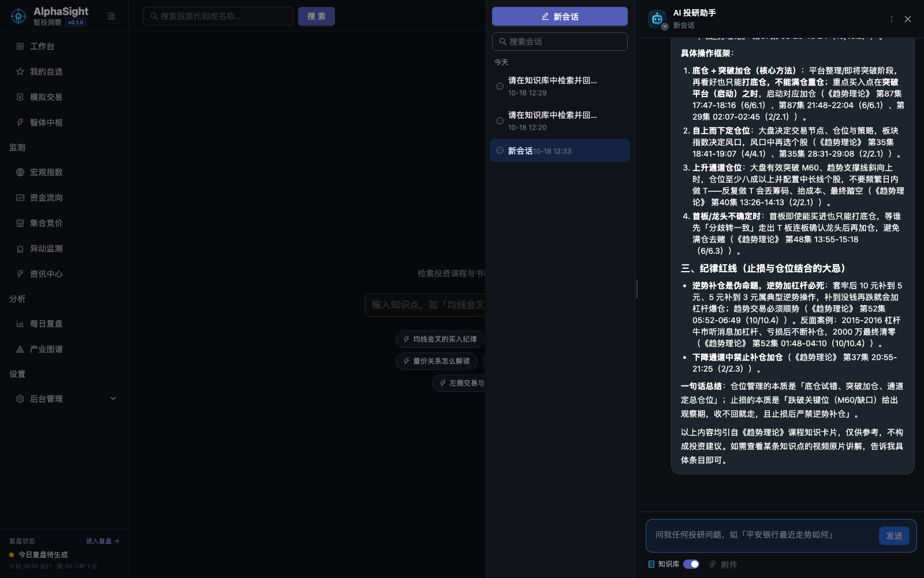The height and width of the screenshot is (578, 924).
Task: Focus the 搜索会话 input field
Action: coord(560,42)
